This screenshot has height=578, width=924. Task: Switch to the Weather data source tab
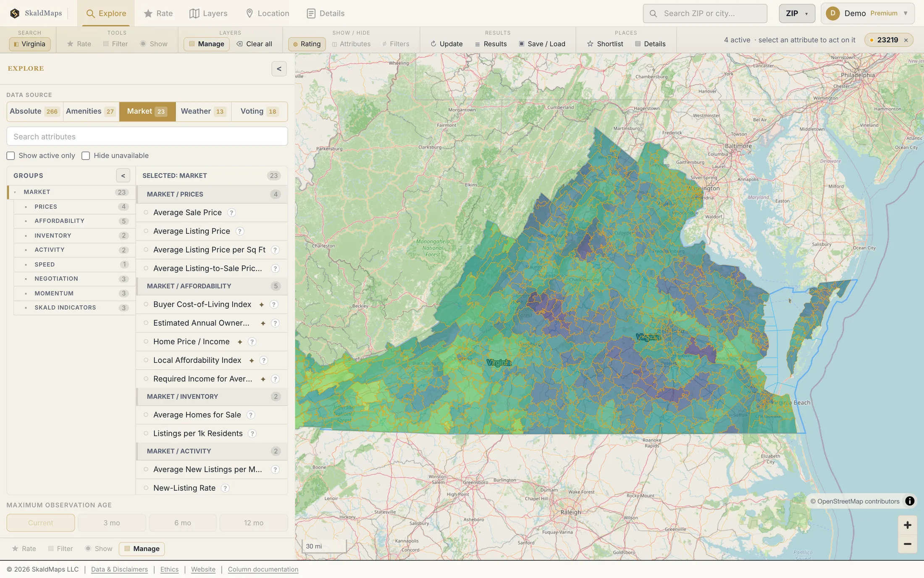pyautogui.click(x=203, y=111)
